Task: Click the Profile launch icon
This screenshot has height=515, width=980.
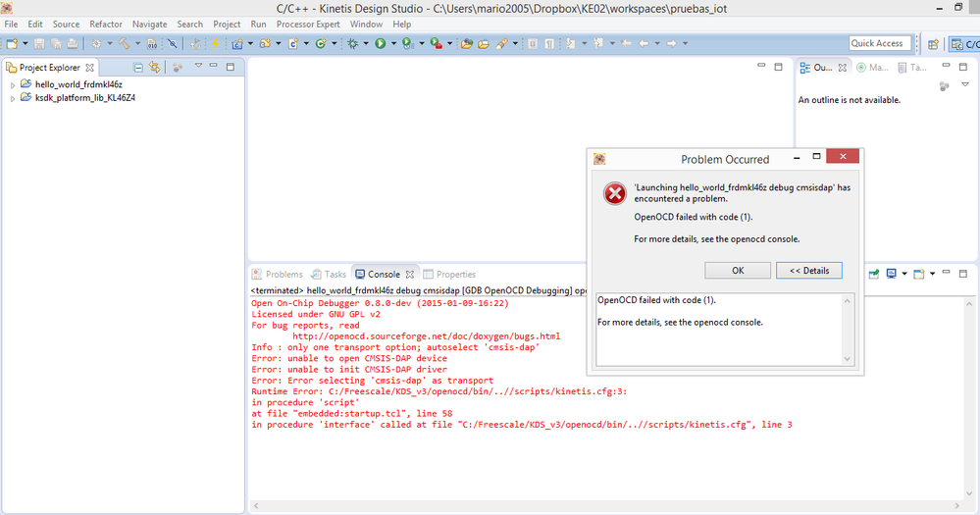Action: coord(408,43)
